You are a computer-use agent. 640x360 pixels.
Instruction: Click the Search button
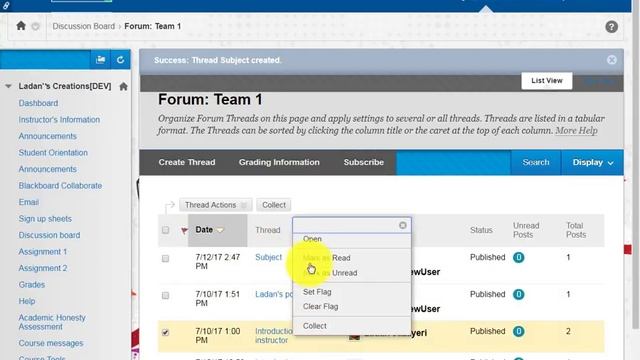click(x=536, y=162)
